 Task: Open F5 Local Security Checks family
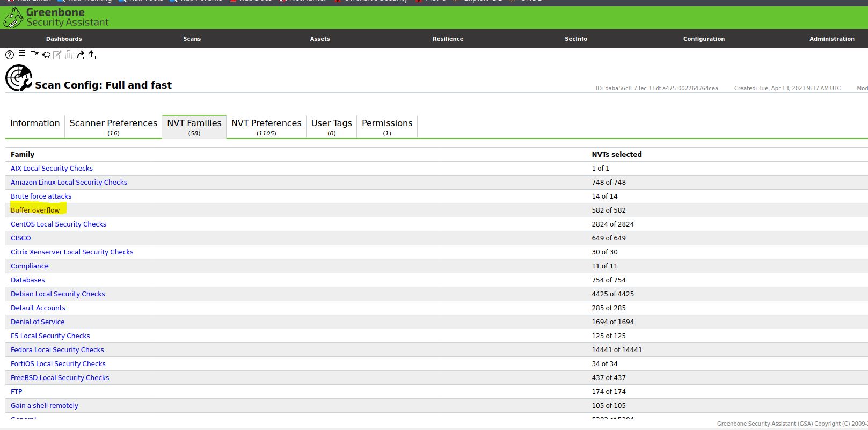[x=50, y=336]
